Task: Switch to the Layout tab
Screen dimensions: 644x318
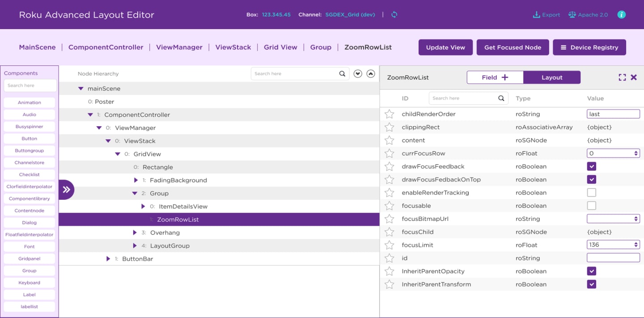Action: [x=552, y=77]
